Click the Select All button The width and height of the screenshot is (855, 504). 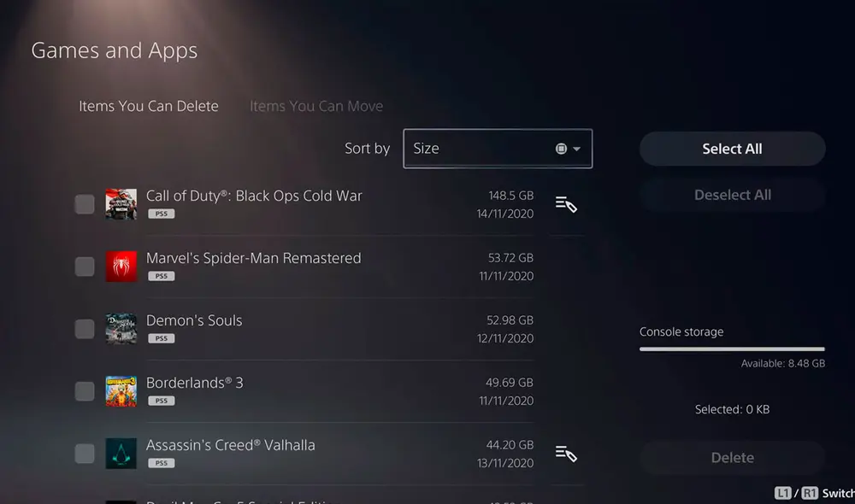[733, 149]
